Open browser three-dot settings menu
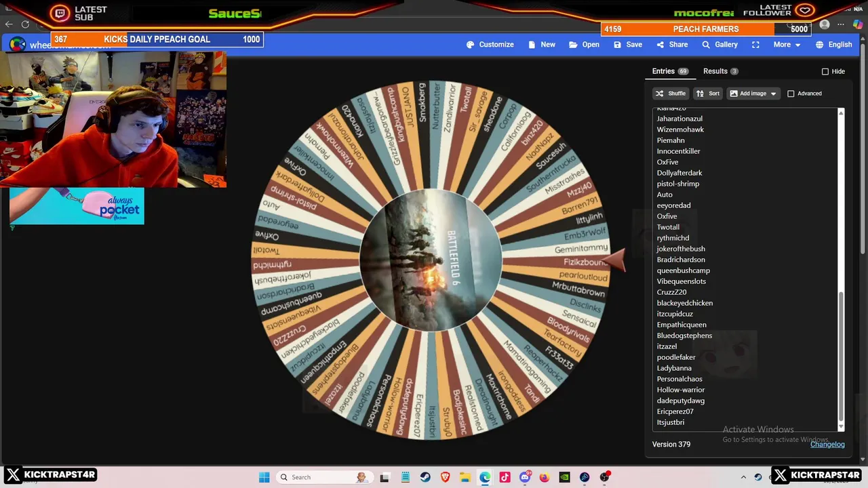This screenshot has width=868, height=488. point(841,24)
